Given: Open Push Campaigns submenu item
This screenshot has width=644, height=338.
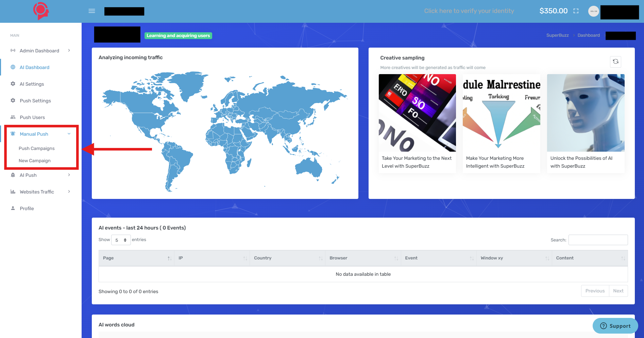Looking at the screenshot, I should pos(37,148).
